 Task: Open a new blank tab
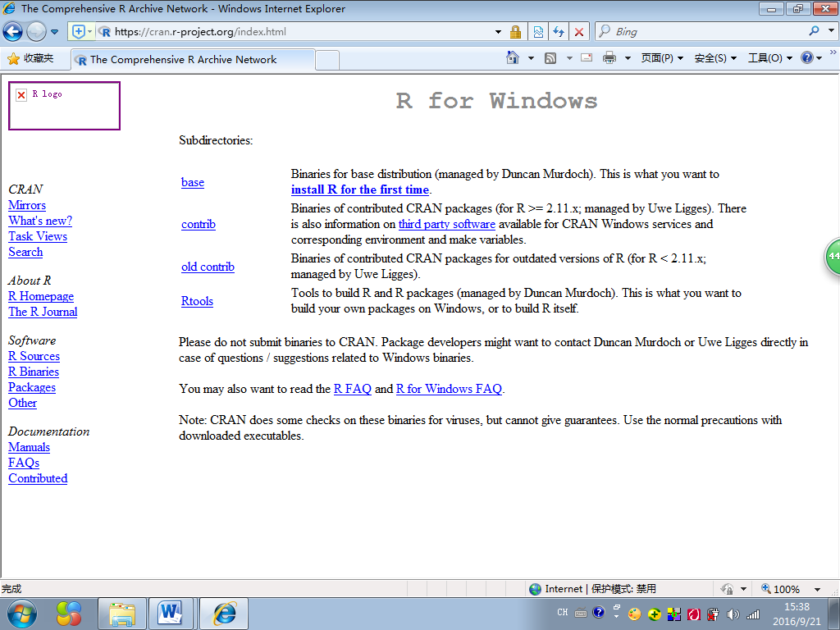[x=326, y=60]
